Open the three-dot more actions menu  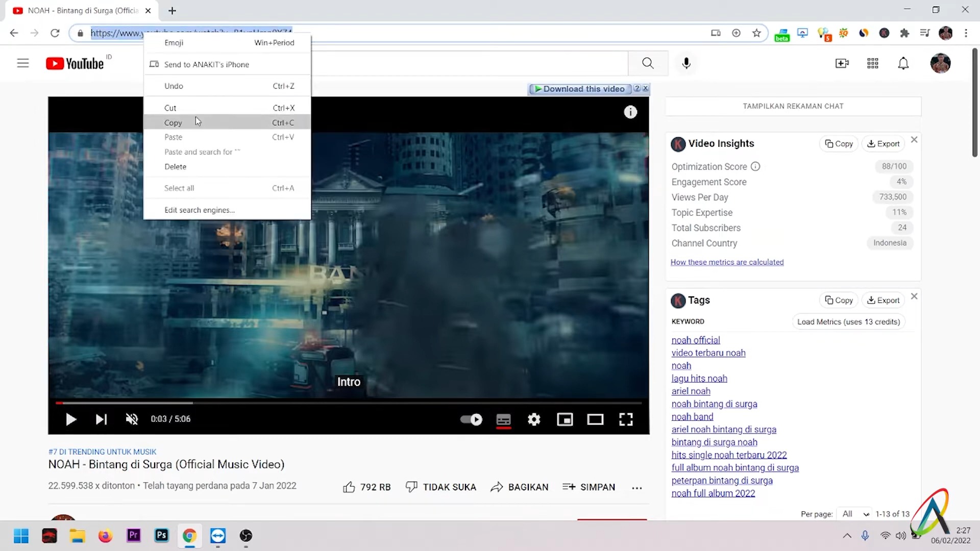click(636, 488)
